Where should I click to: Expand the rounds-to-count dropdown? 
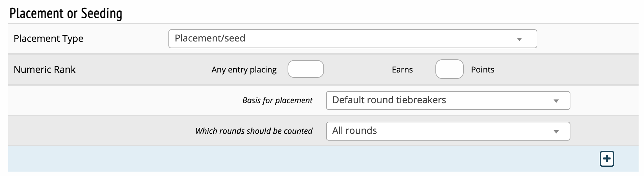(448, 131)
